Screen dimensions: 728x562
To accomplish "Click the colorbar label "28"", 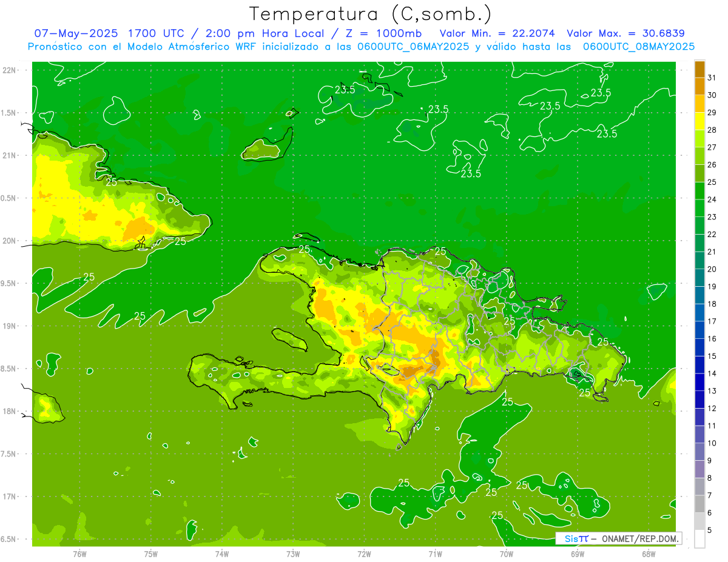I will click(x=712, y=130).
